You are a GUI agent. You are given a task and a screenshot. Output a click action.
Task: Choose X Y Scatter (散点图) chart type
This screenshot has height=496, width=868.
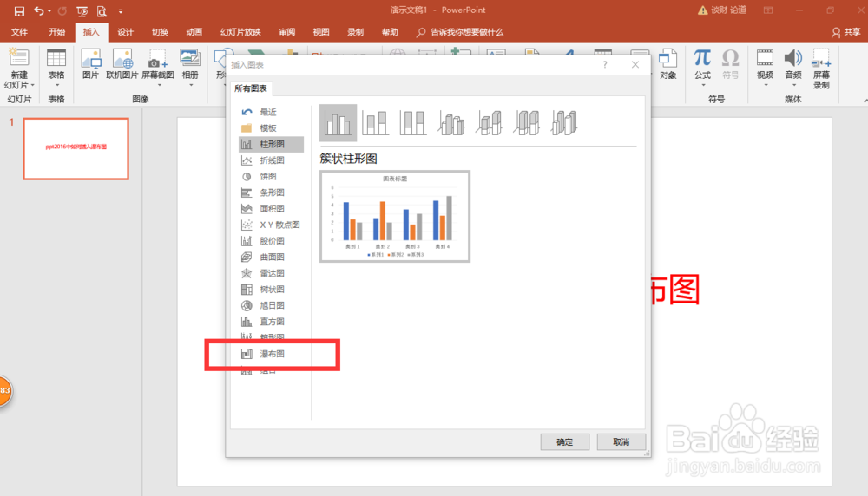pyautogui.click(x=271, y=225)
